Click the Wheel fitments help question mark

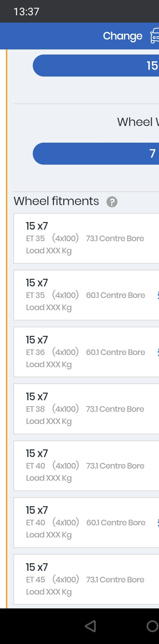[112, 202]
